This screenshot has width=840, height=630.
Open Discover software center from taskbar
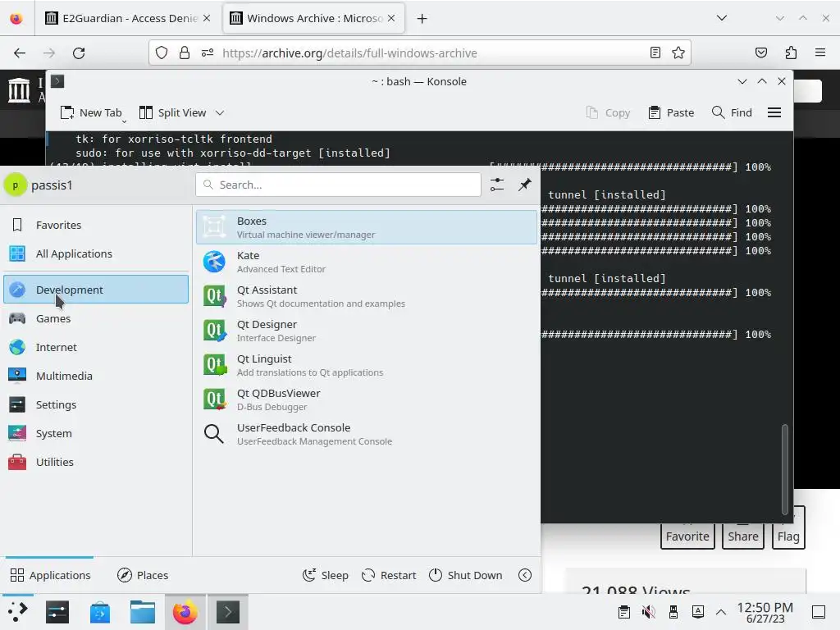click(100, 612)
